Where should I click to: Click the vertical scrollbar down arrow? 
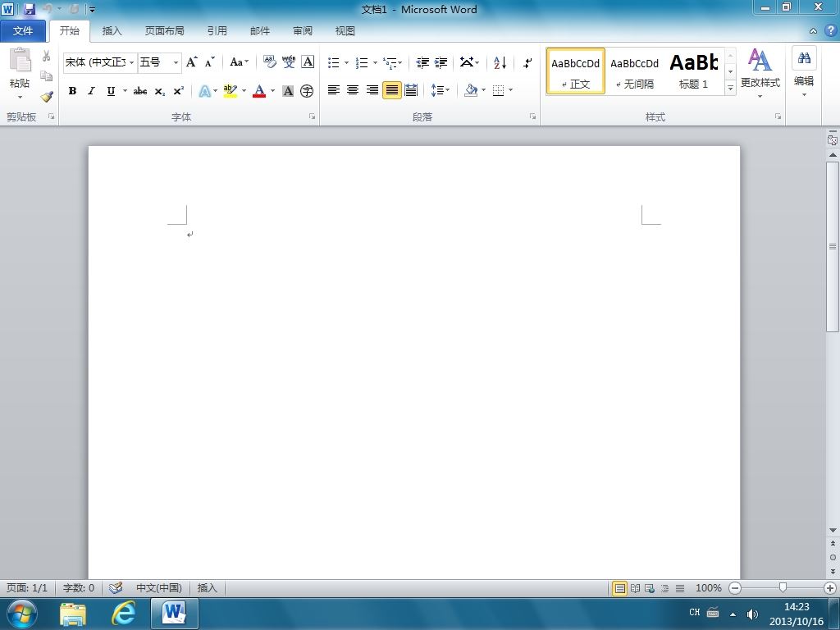[833, 531]
